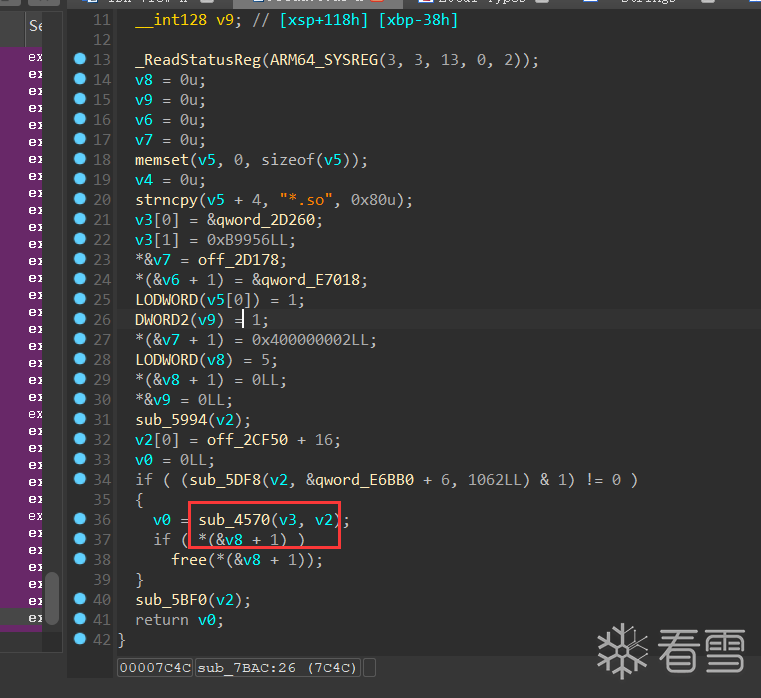Click the breakpoint dot beside line 16
Viewport: 761px width, 698px height.
[80, 119]
